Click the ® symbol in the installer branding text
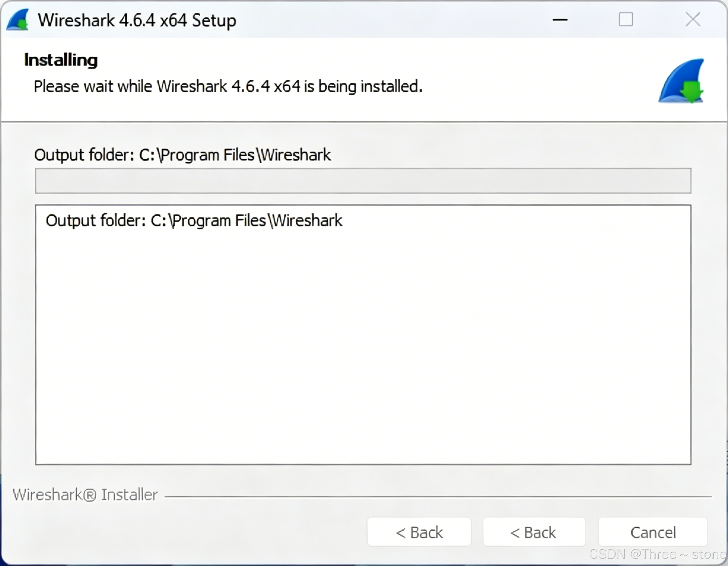 (89, 495)
